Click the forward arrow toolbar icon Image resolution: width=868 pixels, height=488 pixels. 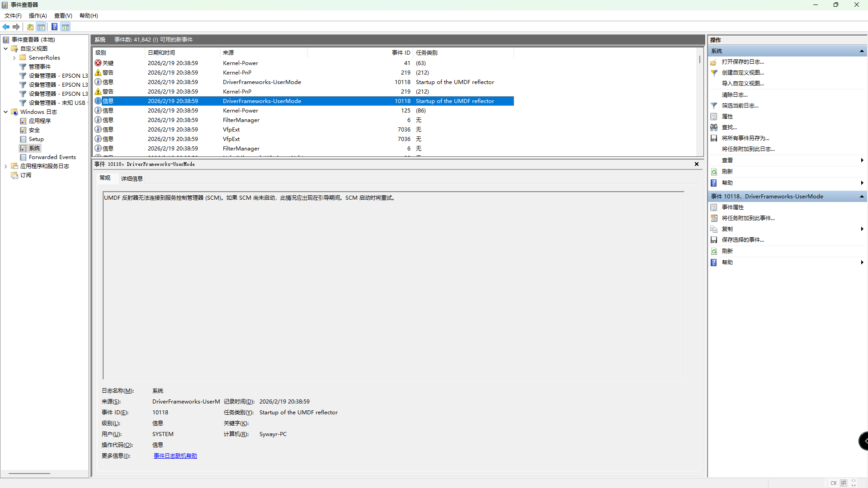coord(16,27)
